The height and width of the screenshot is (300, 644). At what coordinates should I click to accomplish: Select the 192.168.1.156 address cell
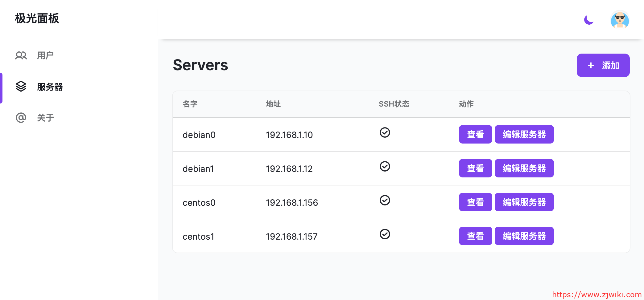(x=292, y=203)
